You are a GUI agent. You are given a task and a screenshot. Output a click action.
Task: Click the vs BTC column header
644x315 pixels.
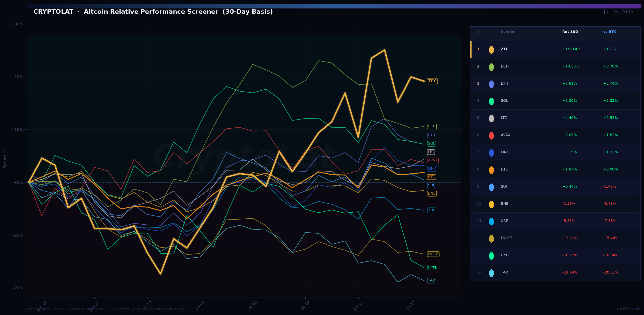coord(610,32)
